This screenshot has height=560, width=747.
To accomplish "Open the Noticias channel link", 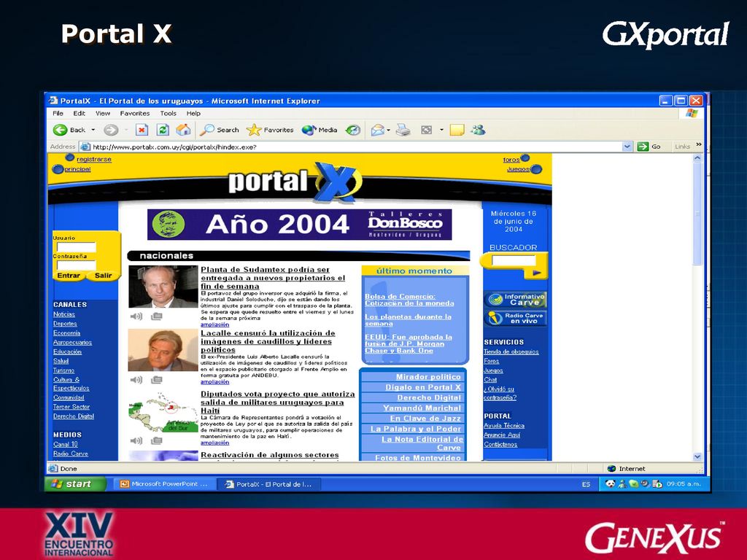I will (64, 314).
